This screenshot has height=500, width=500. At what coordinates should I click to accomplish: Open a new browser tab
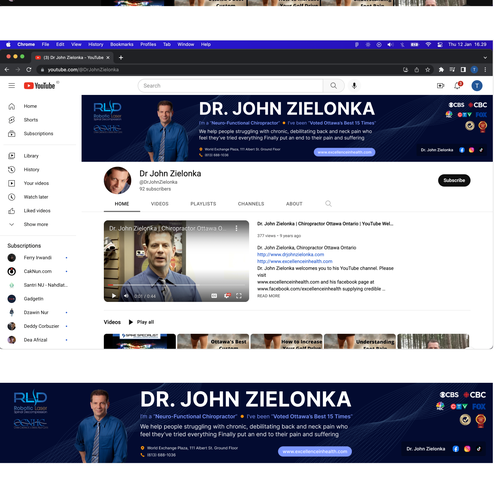[121, 57]
